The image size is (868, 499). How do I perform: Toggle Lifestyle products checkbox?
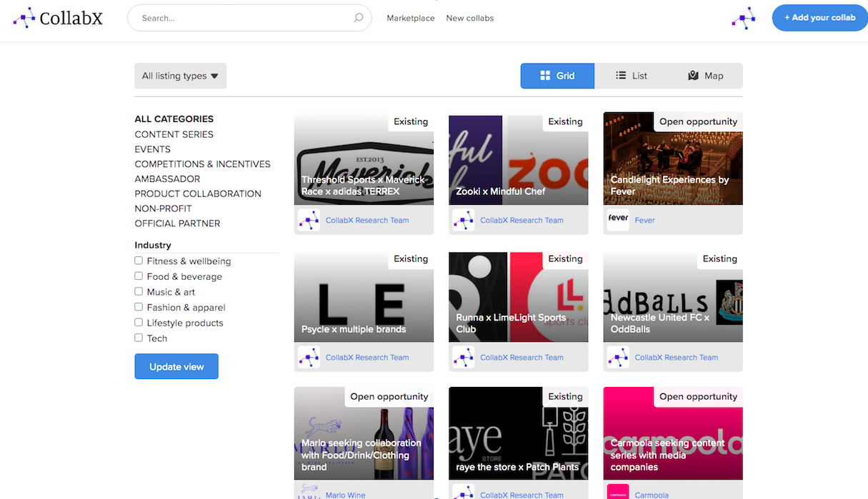coord(139,323)
